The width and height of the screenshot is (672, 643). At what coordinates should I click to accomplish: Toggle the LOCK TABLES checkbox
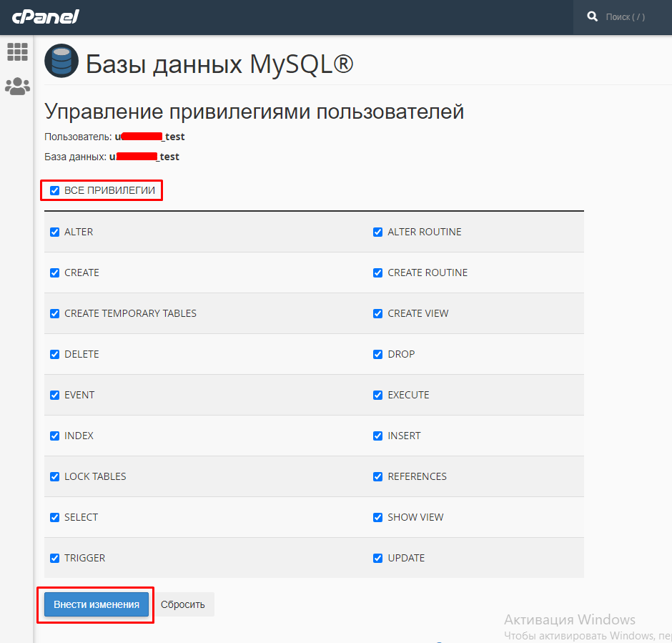tap(55, 477)
